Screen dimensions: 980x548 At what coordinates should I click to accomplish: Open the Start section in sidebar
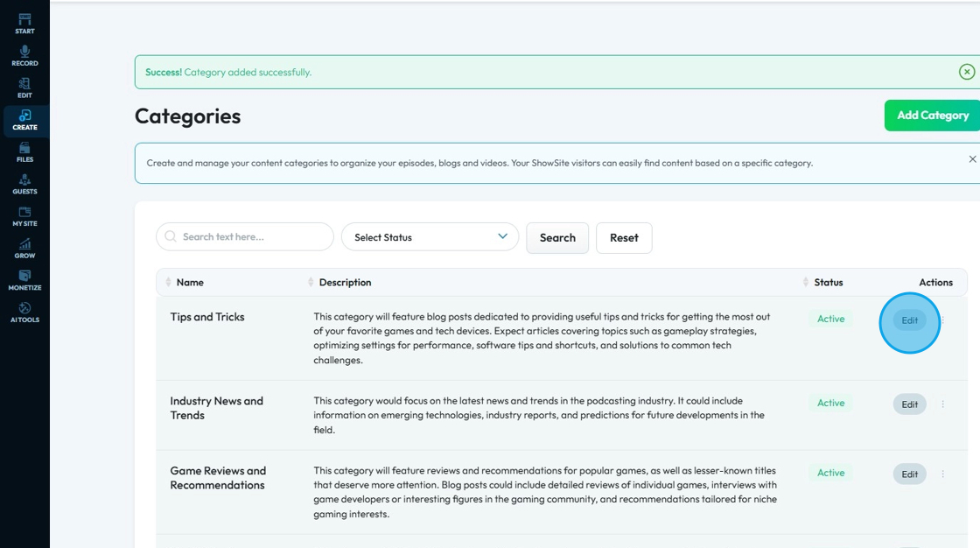(x=24, y=24)
